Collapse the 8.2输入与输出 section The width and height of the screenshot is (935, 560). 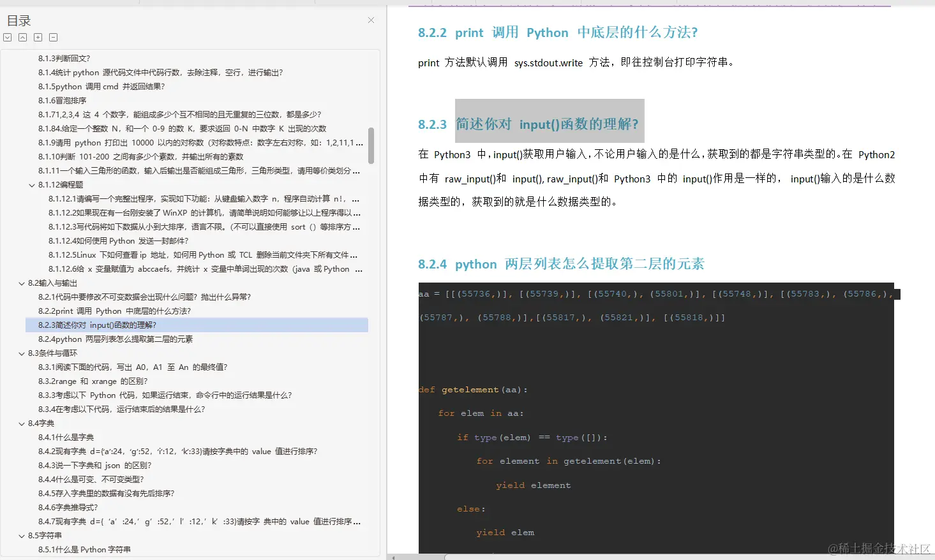(22, 283)
